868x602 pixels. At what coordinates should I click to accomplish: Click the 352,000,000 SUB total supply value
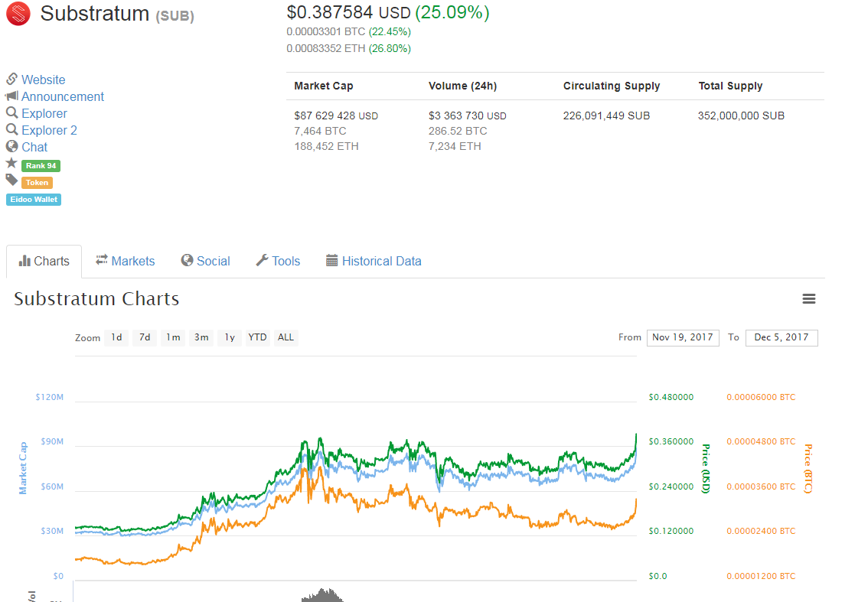pos(741,116)
